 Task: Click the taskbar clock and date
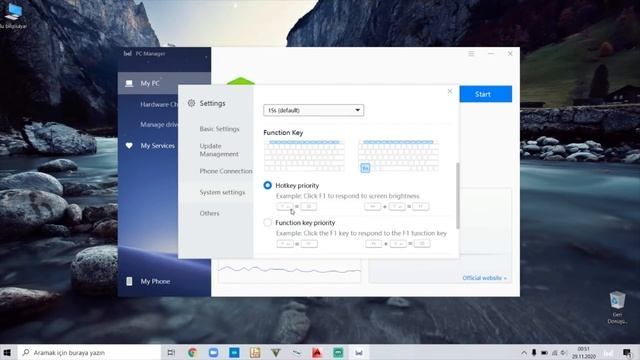584,353
